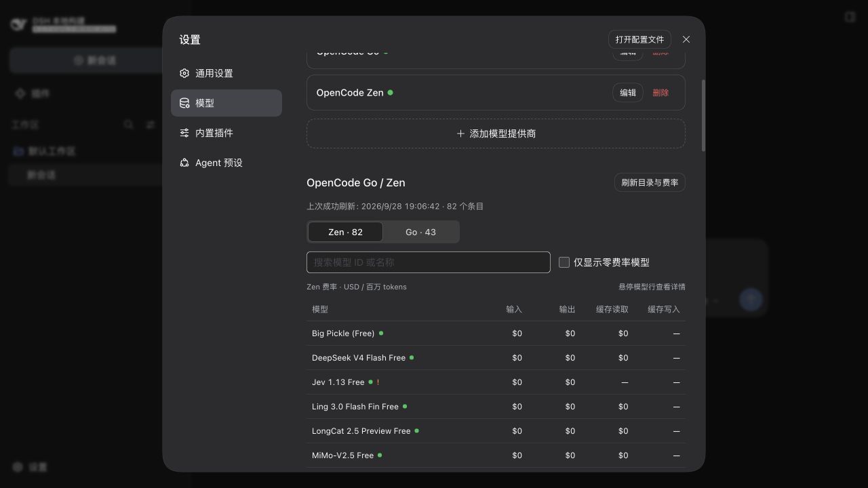Click the green dot next to LongCat 2.5 Preview Free
The image size is (868, 488).
coord(416,431)
